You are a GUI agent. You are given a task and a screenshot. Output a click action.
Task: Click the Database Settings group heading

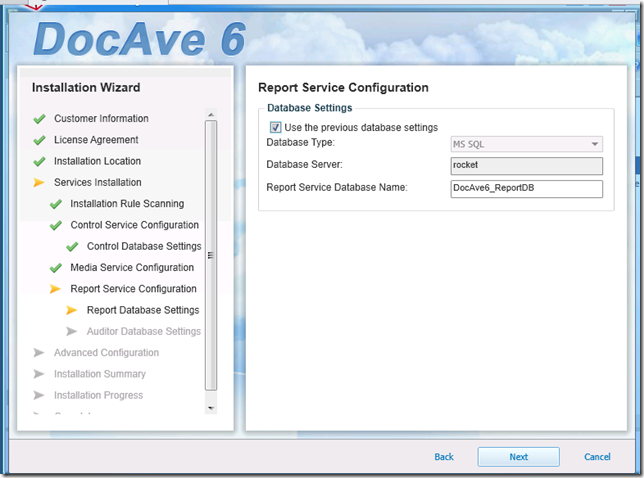[x=310, y=108]
